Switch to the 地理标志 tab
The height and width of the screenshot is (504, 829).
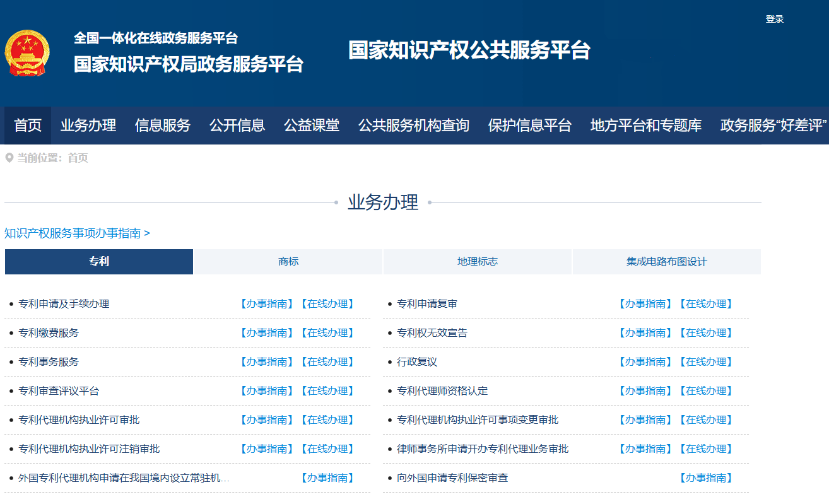tap(478, 261)
